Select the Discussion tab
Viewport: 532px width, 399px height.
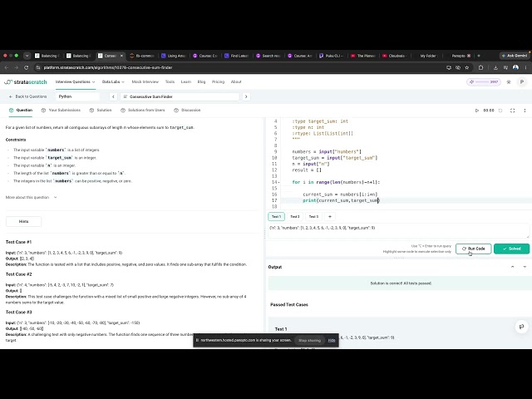click(x=187, y=111)
